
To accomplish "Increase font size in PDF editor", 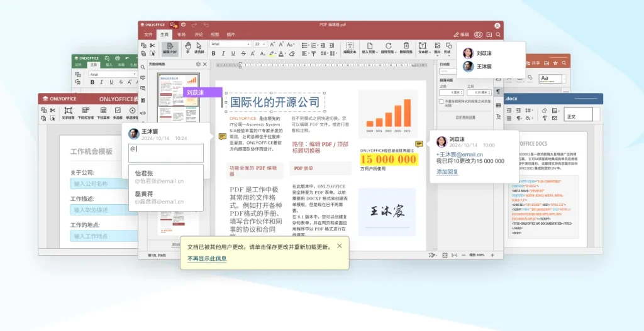I will coord(272,45).
